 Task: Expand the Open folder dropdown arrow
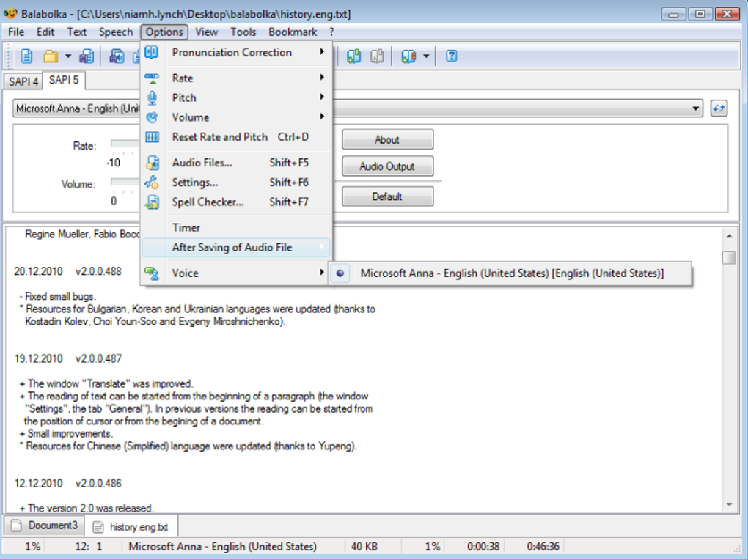click(68, 56)
